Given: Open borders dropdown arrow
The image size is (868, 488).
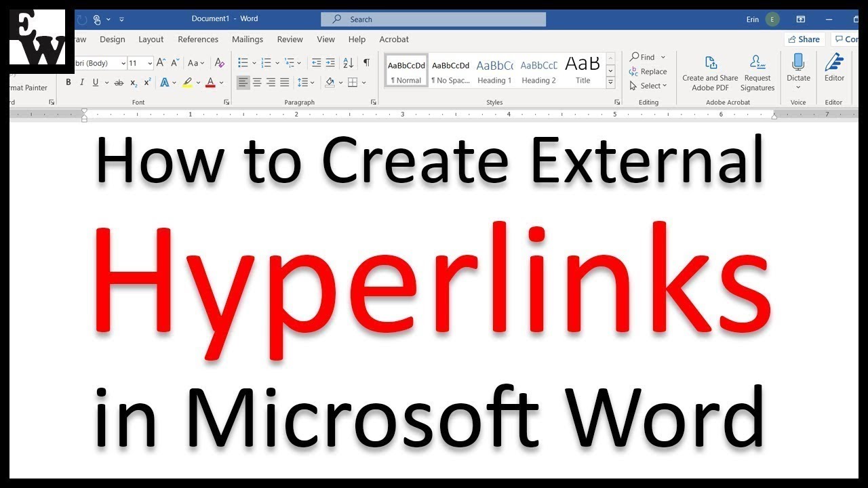Looking at the screenshot, I should coord(364,83).
